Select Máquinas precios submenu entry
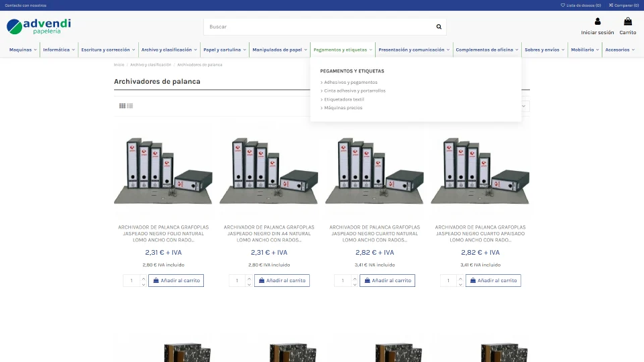 (x=343, y=107)
